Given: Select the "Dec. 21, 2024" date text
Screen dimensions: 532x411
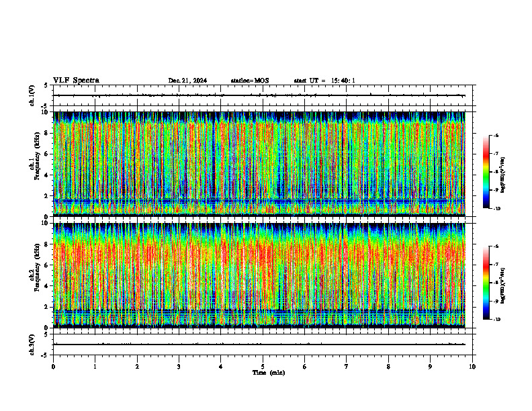Looking at the screenshot, I should click(x=187, y=81).
